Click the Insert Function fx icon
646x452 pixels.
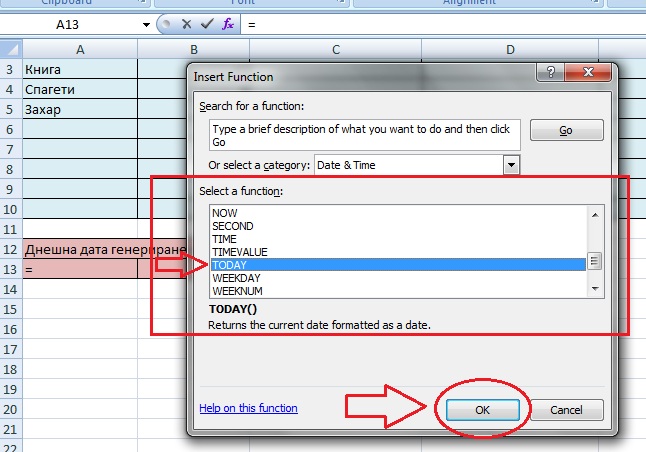click(228, 24)
